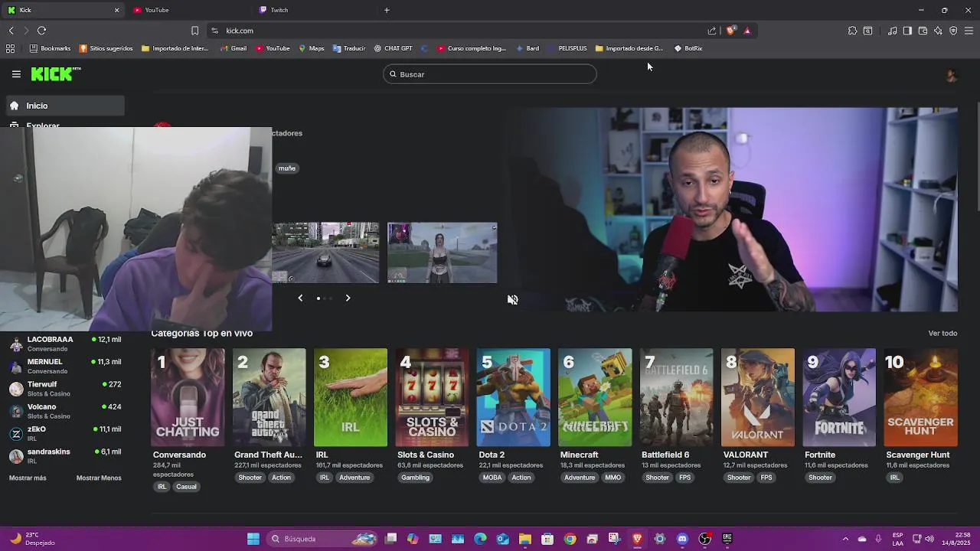The height and width of the screenshot is (551, 980).
Task: Collapse channel list with Mostrar Menos
Action: coord(99,478)
